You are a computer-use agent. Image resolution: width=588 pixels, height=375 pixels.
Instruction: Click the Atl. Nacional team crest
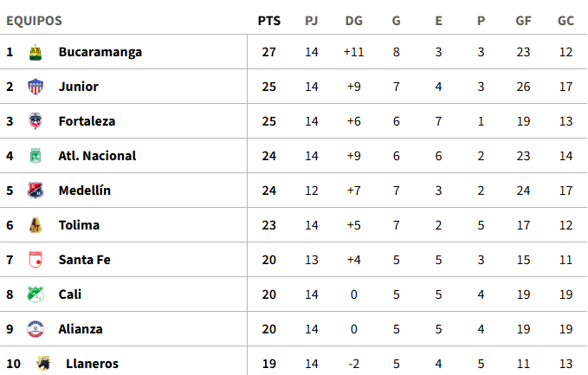[36, 156]
